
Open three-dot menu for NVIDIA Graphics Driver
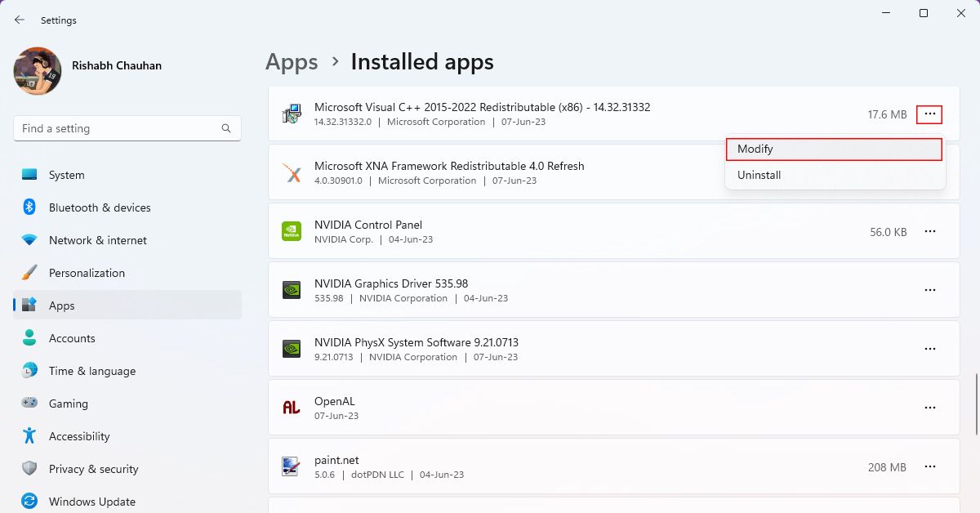coord(929,290)
